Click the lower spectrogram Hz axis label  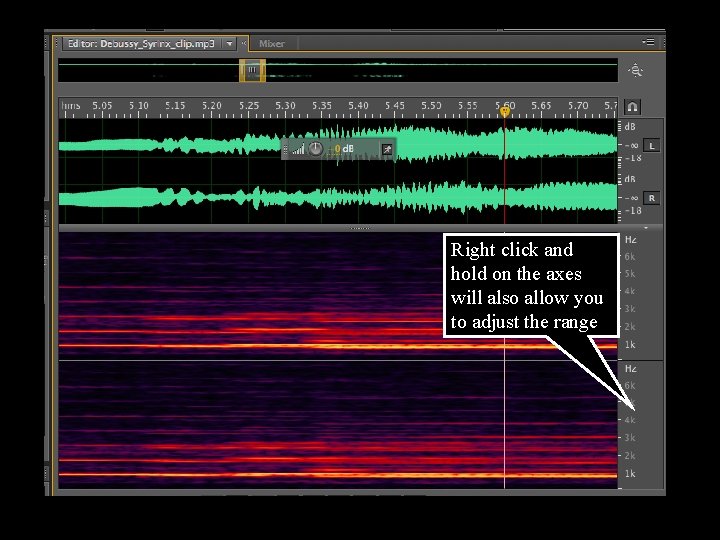(x=631, y=368)
